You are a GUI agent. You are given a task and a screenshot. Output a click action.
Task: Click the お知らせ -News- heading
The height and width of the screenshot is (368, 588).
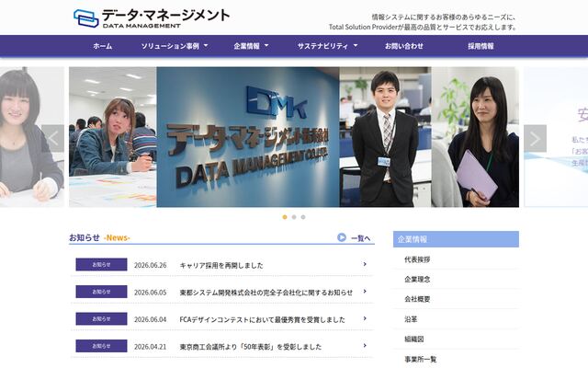(99, 237)
